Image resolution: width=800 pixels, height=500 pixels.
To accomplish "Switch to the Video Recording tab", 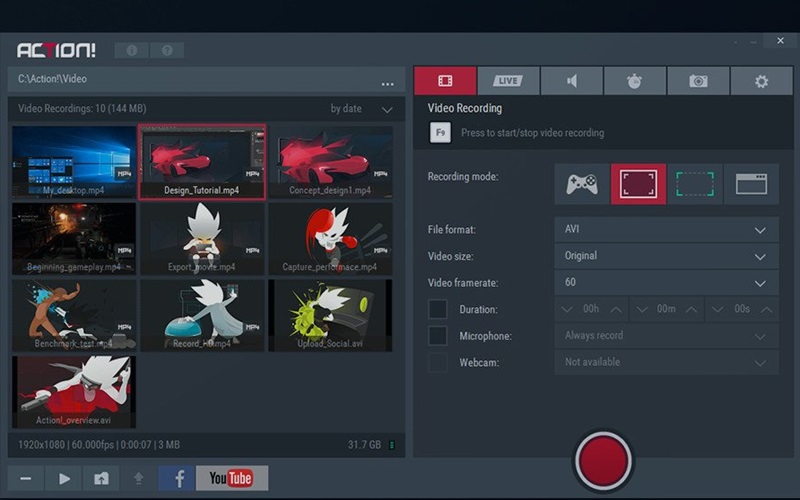I will pos(445,81).
